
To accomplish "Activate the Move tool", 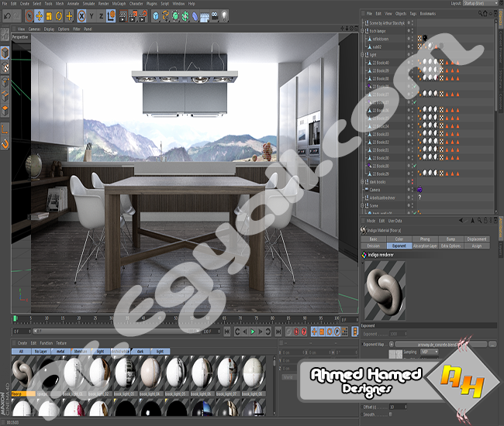I will [x=40, y=16].
